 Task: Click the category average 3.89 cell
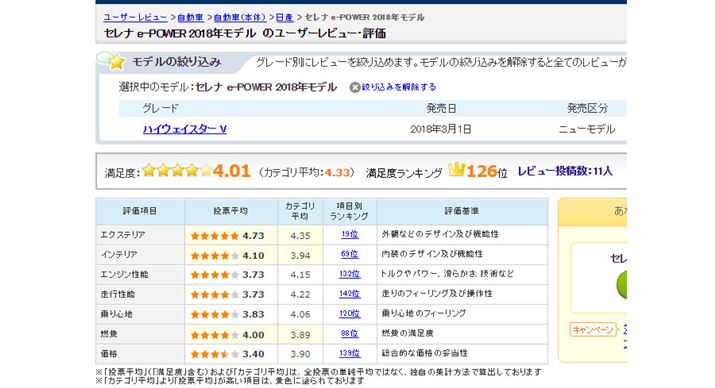tap(300, 335)
